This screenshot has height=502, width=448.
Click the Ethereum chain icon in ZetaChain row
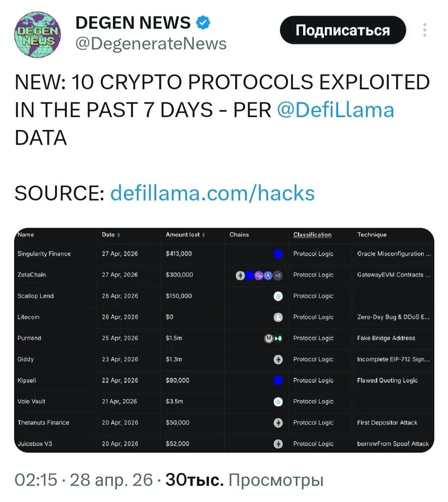tap(240, 275)
